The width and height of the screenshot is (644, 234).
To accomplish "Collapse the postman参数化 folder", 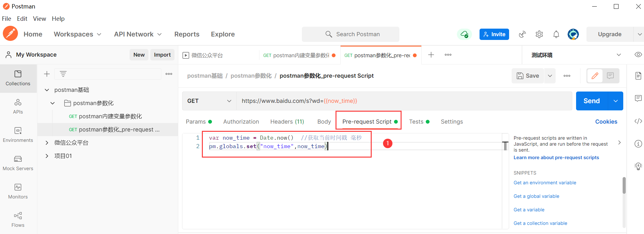I will click(53, 103).
